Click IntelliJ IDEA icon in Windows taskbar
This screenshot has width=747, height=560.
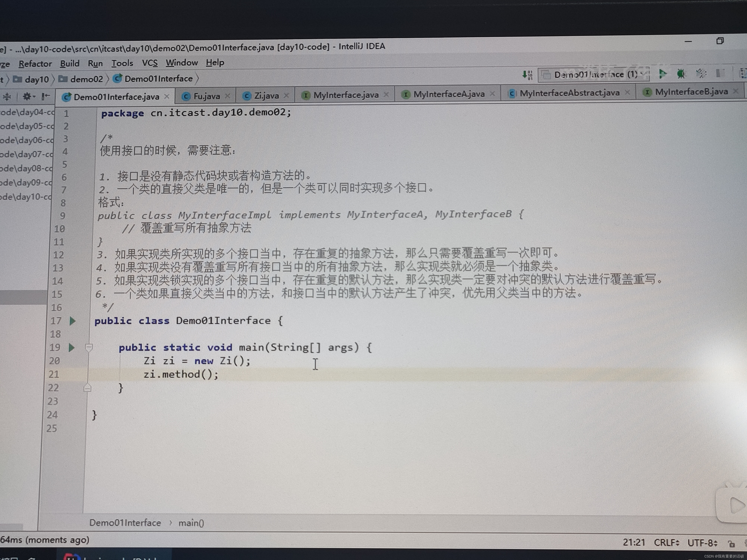coord(72,557)
